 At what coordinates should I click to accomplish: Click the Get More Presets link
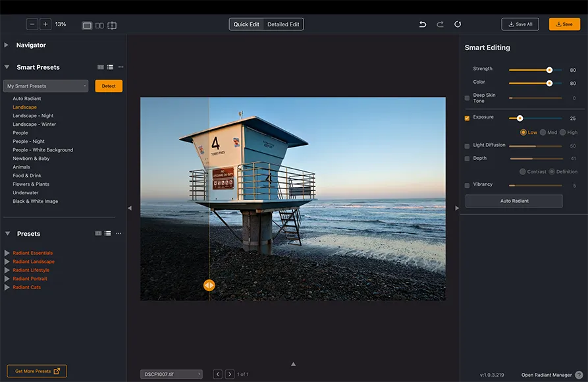click(37, 371)
